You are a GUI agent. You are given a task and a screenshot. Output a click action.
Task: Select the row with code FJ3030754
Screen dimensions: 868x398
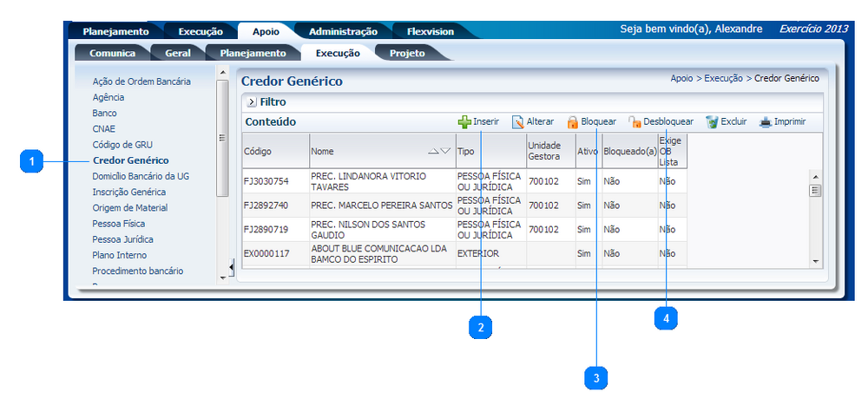(266, 181)
